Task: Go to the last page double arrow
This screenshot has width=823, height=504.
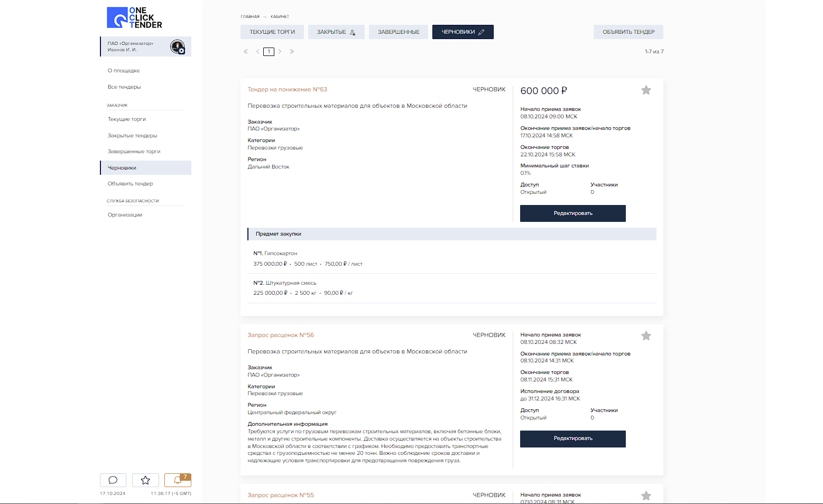Action: click(292, 52)
